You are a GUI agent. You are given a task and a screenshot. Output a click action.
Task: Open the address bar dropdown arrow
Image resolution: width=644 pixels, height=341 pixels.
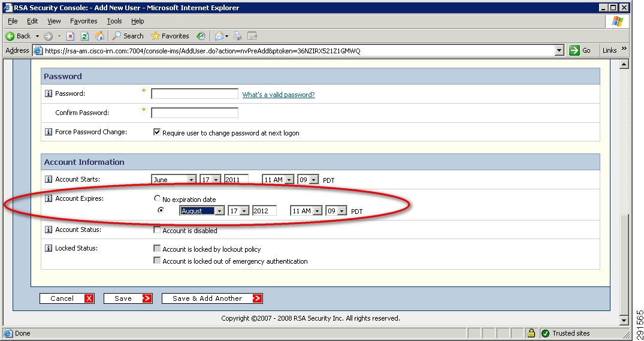[559, 50]
